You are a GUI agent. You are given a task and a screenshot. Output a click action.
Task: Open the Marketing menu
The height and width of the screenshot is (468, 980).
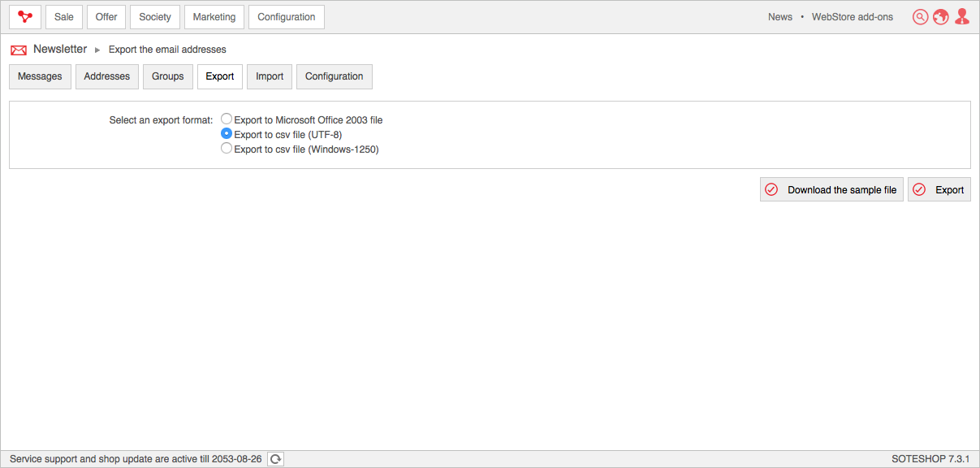click(x=214, y=17)
